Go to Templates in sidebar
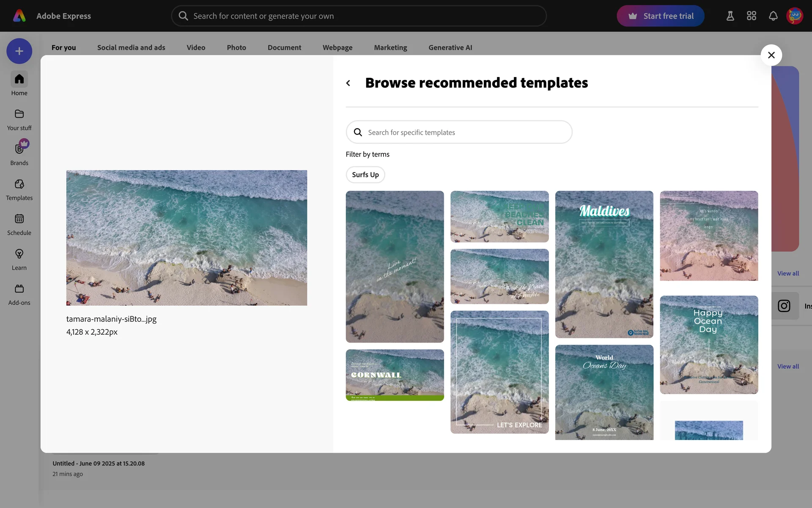 [x=19, y=189]
